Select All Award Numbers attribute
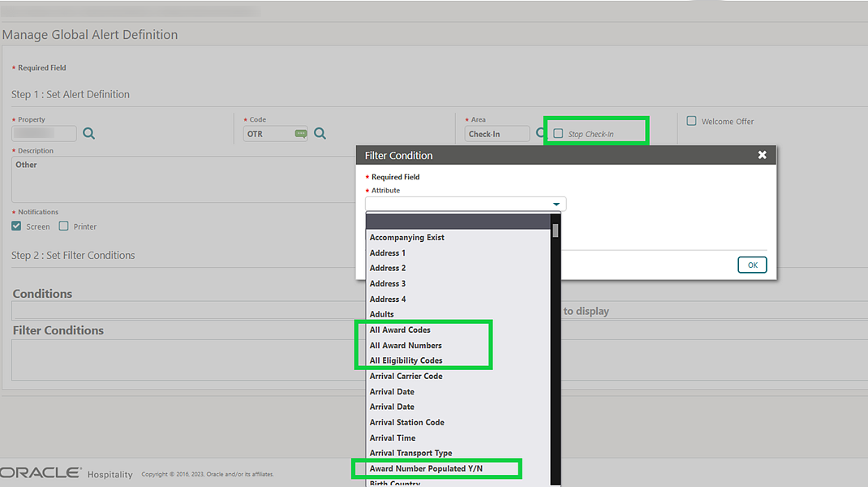Screen dimensions: 868x487 pos(458,345)
